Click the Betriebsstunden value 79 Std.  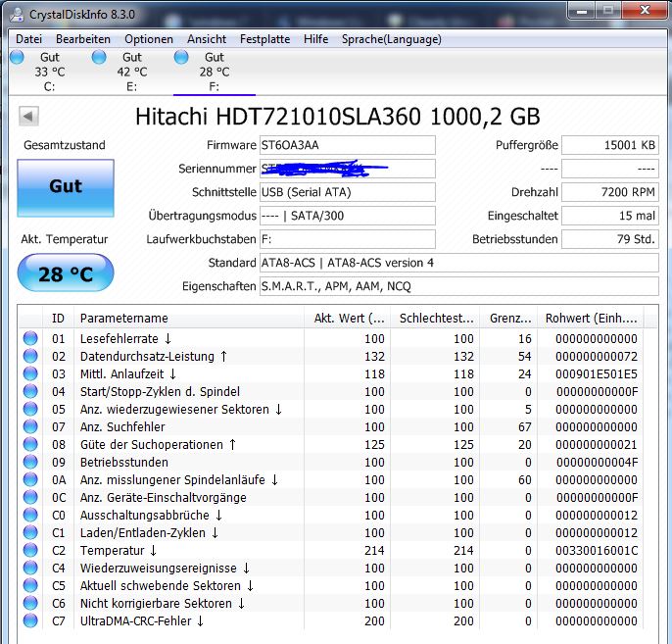tap(610, 239)
